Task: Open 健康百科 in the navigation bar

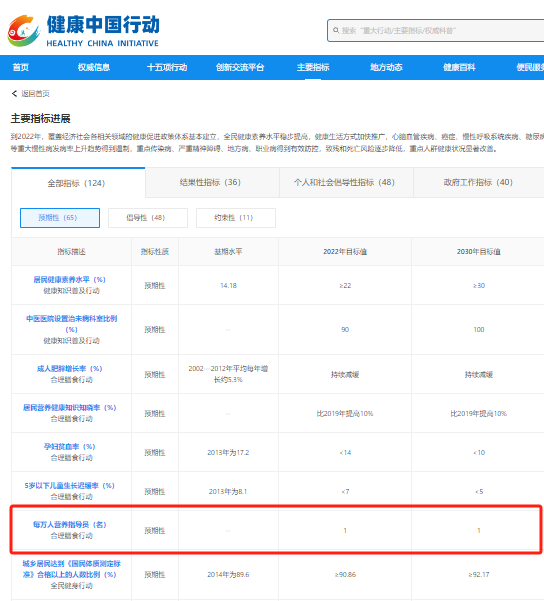Action: (459, 67)
